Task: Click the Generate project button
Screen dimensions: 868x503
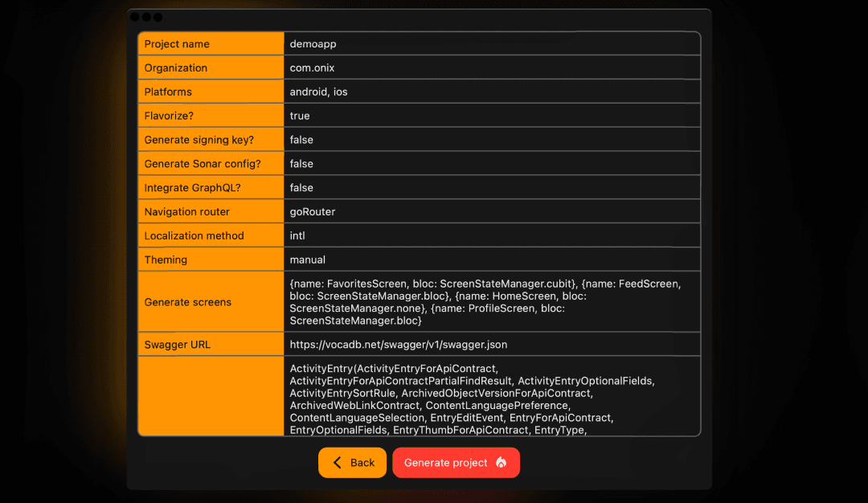Action: tap(456, 463)
